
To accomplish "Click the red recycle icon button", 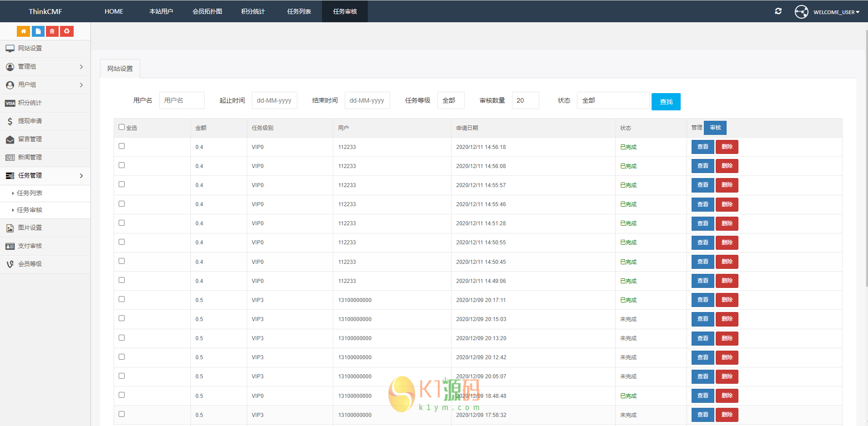I will tap(67, 31).
